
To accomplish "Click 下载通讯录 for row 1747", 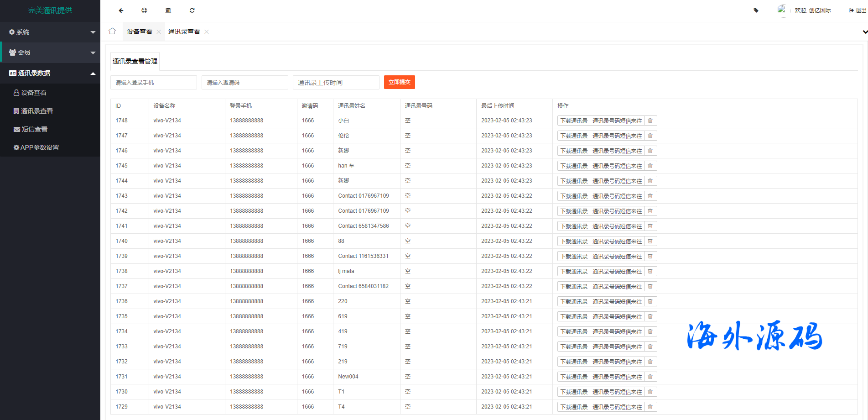I will point(574,136).
